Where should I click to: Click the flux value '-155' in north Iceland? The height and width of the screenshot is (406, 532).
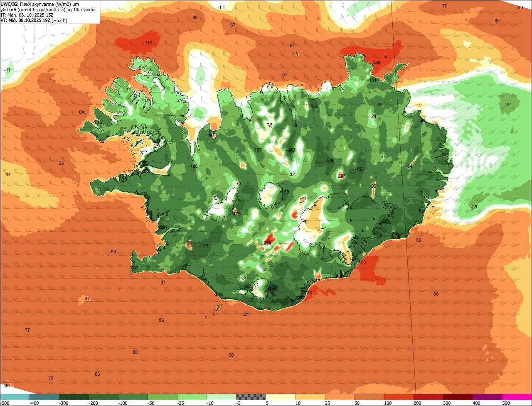coord(314,107)
